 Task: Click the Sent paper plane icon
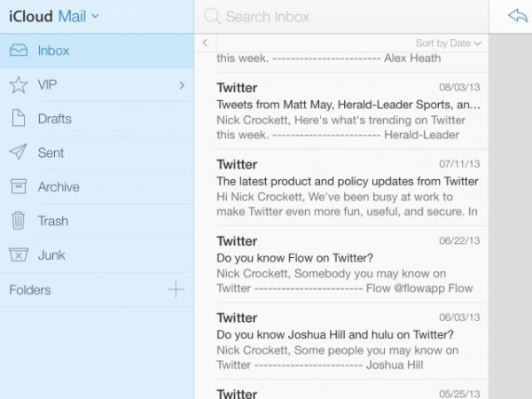pyautogui.click(x=18, y=153)
